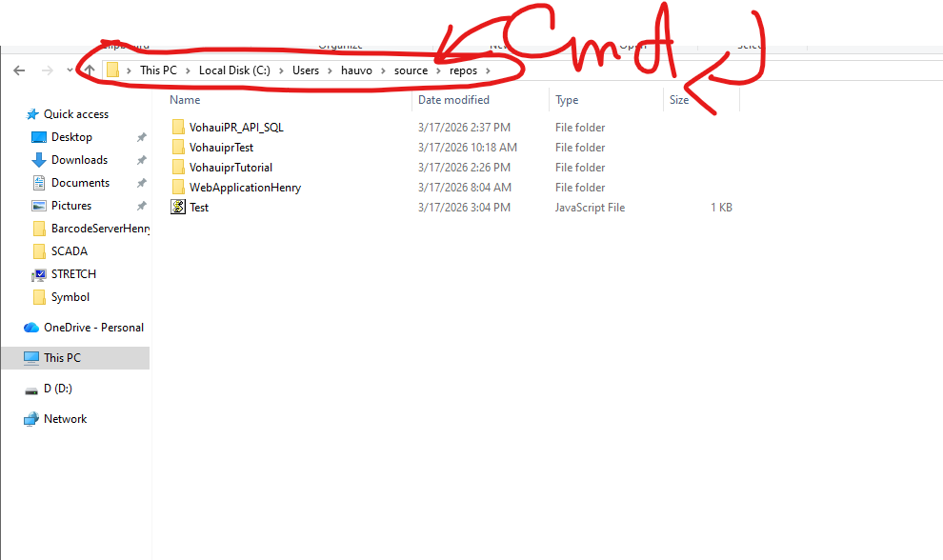Select the OneDrive - Personal cloud icon

pos(31,328)
